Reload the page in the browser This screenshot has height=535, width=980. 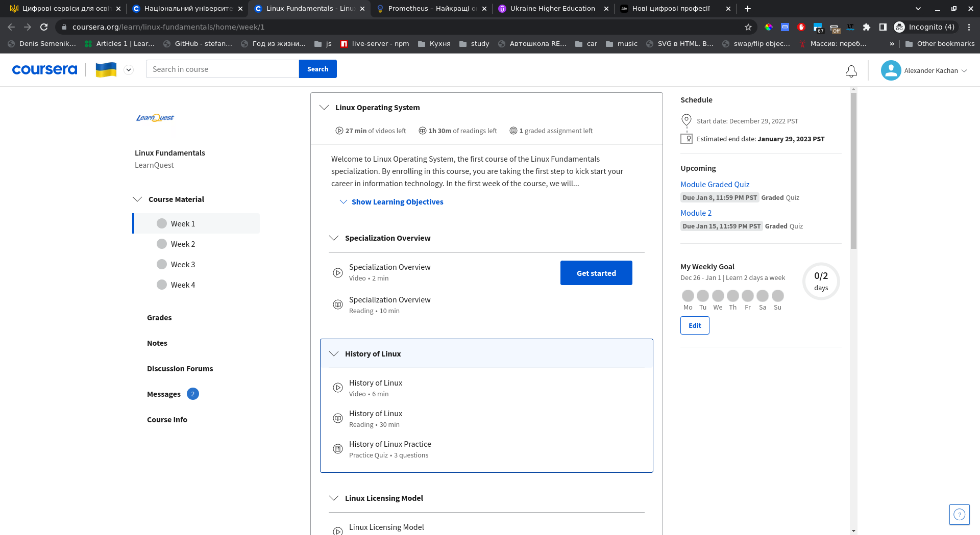pyautogui.click(x=44, y=27)
